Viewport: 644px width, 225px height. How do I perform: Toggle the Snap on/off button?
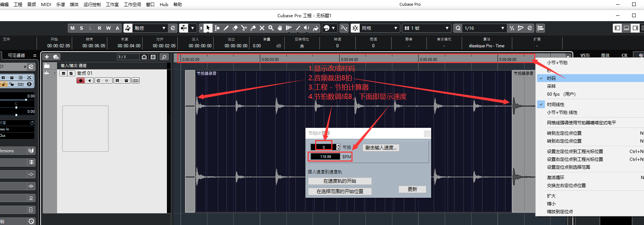click(x=355, y=28)
